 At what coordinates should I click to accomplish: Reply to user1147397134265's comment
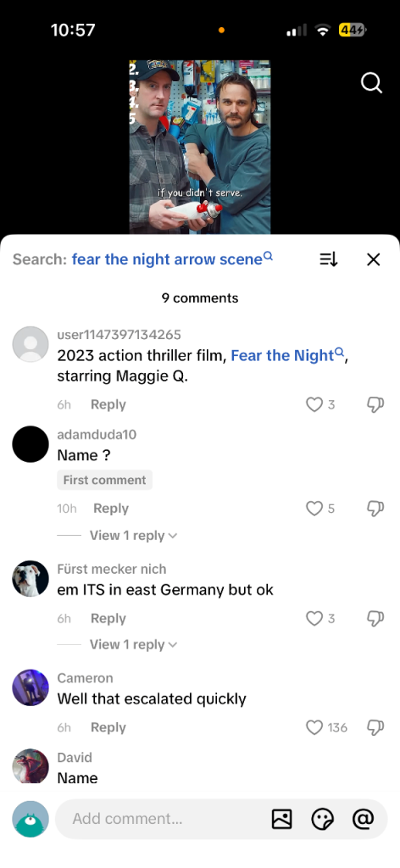[108, 404]
